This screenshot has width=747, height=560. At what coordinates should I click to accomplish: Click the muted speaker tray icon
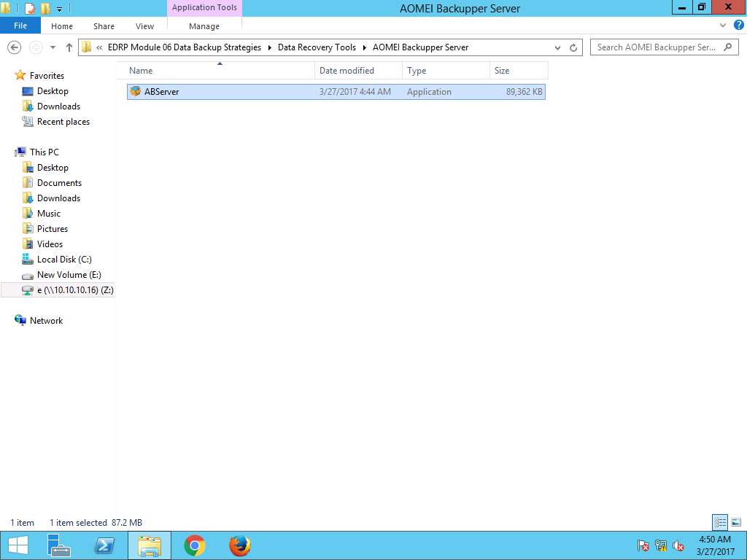pyautogui.click(x=678, y=545)
